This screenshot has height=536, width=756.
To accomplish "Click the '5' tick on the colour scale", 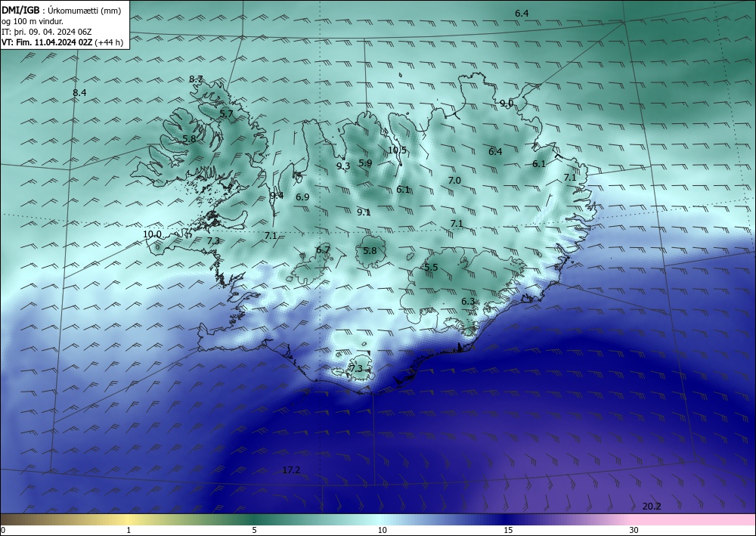I will click(254, 530).
